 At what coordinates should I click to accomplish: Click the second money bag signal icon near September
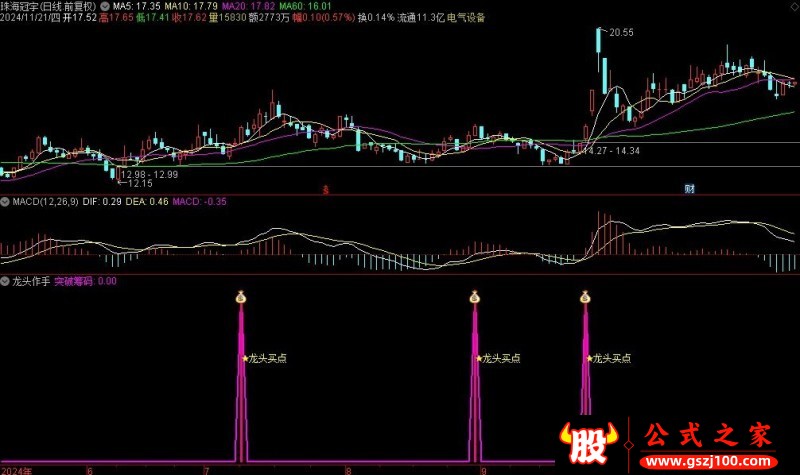[475, 296]
